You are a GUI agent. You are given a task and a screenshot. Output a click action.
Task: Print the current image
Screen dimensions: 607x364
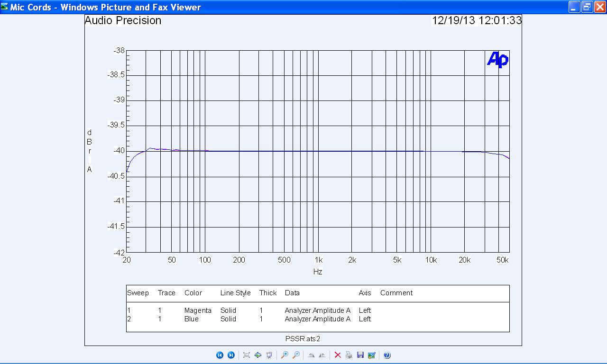point(349,355)
